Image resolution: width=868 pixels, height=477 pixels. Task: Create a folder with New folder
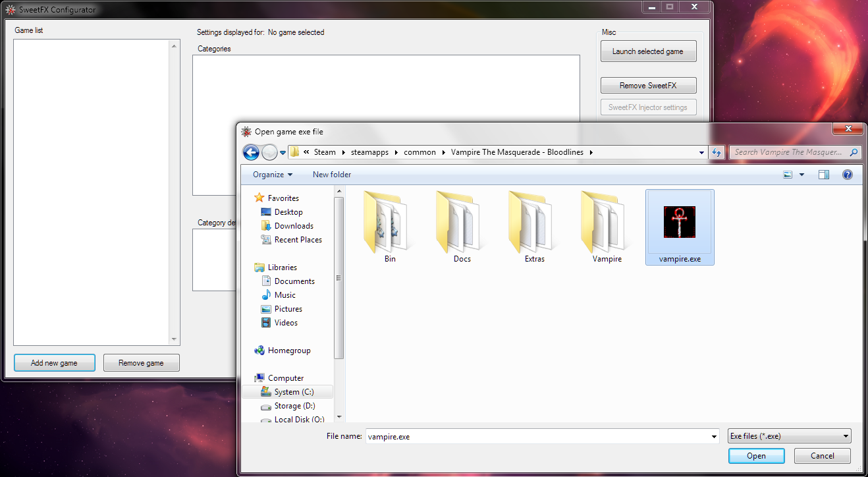(332, 175)
